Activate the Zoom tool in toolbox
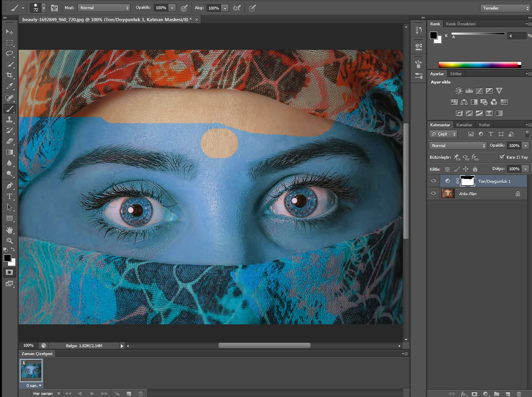The height and width of the screenshot is (397, 532). coord(9,241)
